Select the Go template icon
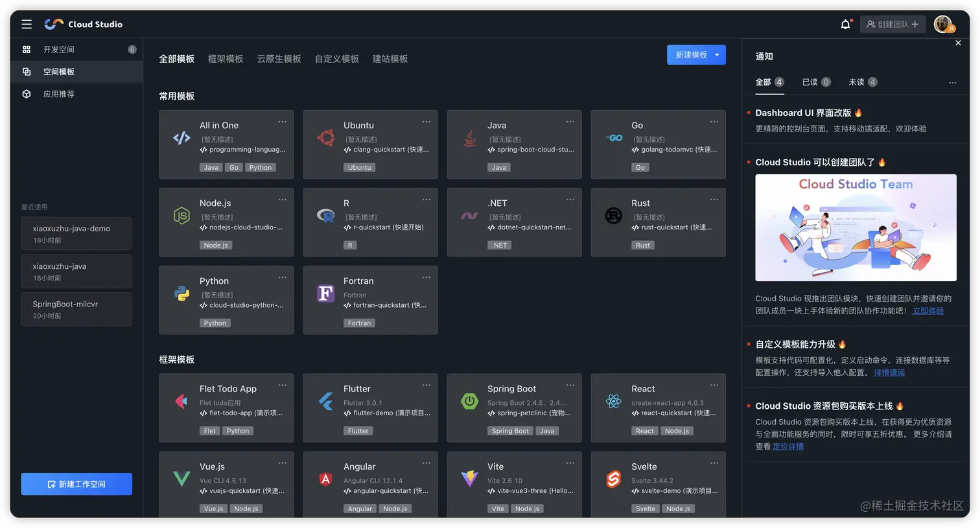Screen dimensions: 980x528 tap(613, 137)
